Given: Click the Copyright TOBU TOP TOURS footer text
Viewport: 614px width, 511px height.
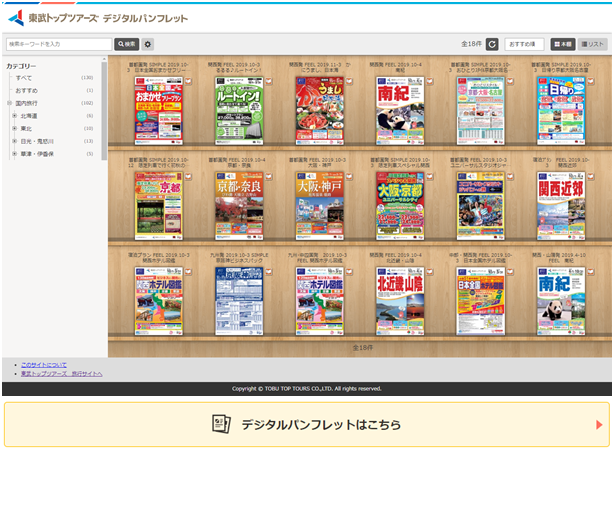Looking at the screenshot, I should pos(307,389).
